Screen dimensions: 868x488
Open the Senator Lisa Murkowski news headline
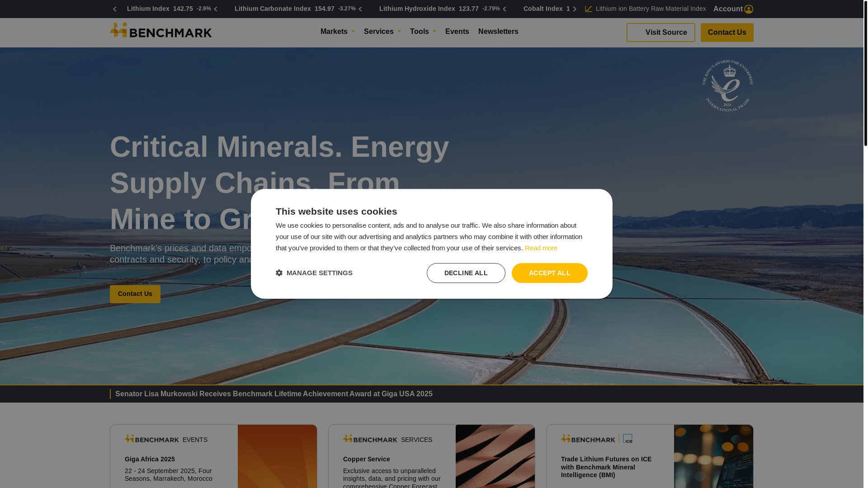274,394
